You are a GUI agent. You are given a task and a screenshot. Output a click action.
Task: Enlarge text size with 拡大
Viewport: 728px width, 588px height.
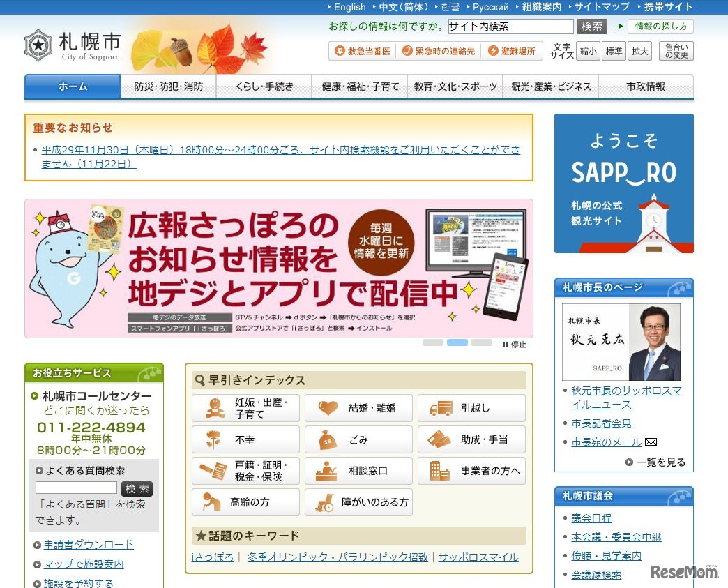click(x=639, y=51)
